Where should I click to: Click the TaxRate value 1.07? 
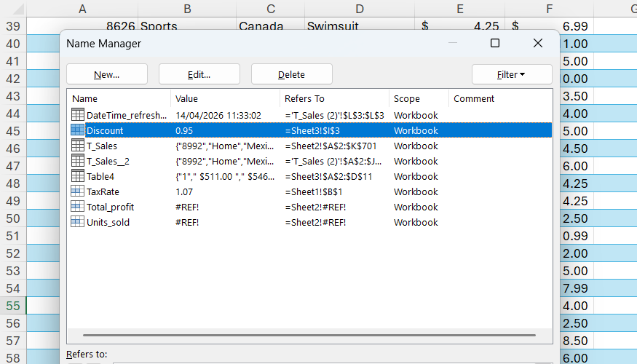click(184, 191)
